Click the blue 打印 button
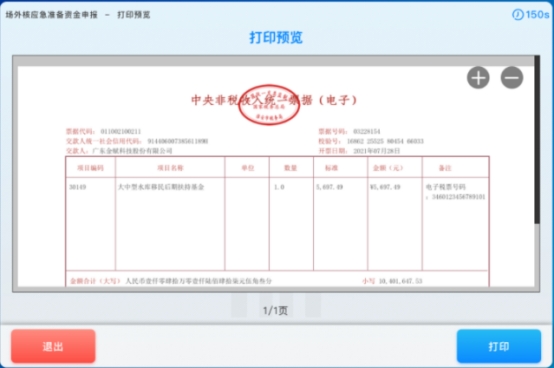554x368 pixels. [x=499, y=346]
